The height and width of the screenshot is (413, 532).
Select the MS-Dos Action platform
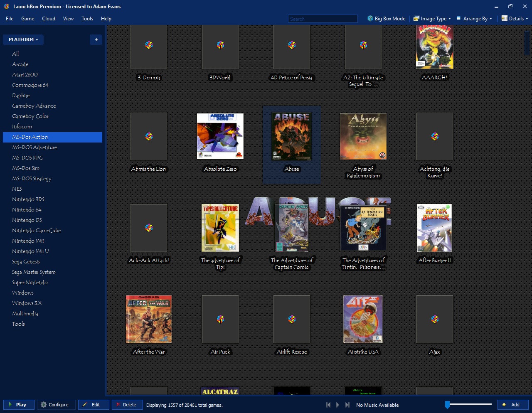pyautogui.click(x=52, y=137)
